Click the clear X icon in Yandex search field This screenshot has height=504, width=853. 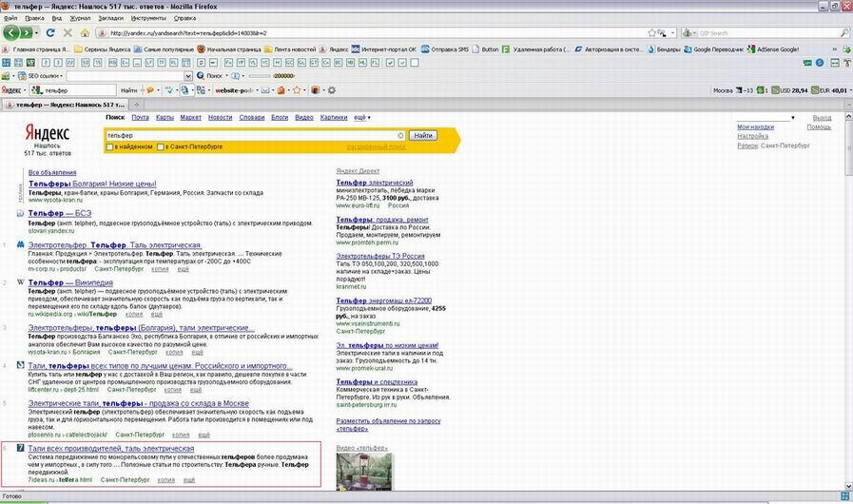(x=401, y=136)
